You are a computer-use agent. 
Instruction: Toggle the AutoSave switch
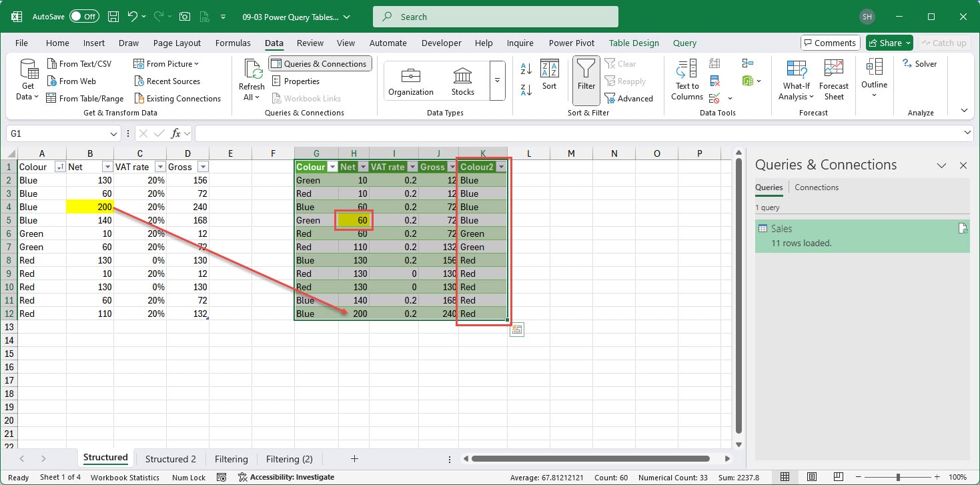click(x=83, y=17)
